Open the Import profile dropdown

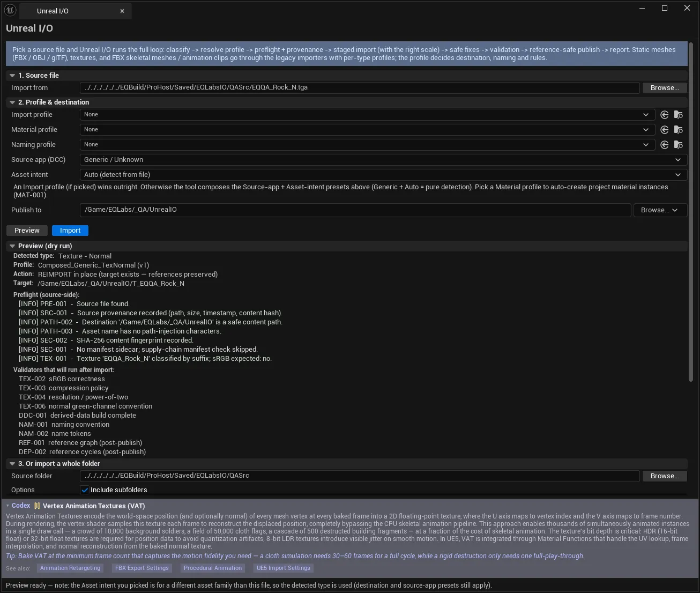[x=367, y=115]
